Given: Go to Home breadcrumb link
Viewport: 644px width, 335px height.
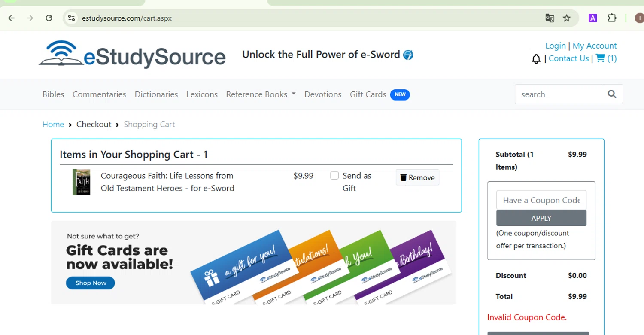Looking at the screenshot, I should 53,124.
